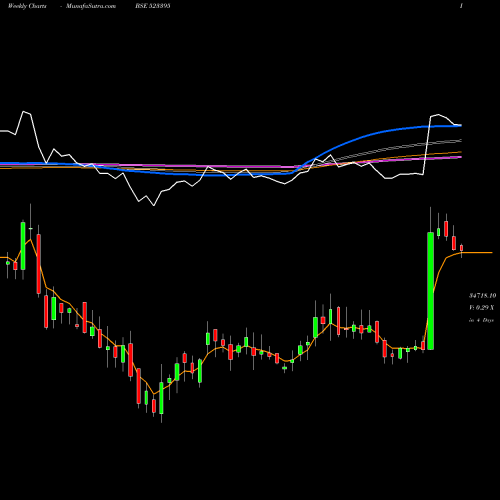The image size is (500, 500).
Task: Click the MunafaSutra.com label
Action: (91, 6)
